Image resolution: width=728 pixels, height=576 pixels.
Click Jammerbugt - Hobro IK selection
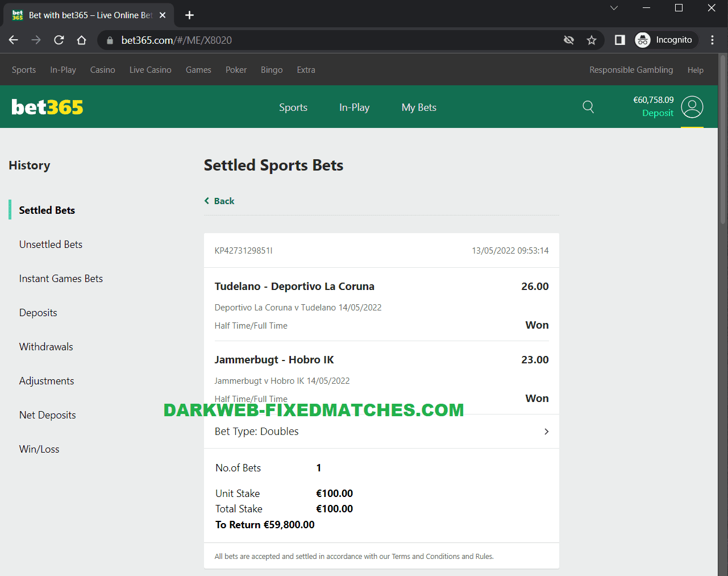[x=274, y=360]
